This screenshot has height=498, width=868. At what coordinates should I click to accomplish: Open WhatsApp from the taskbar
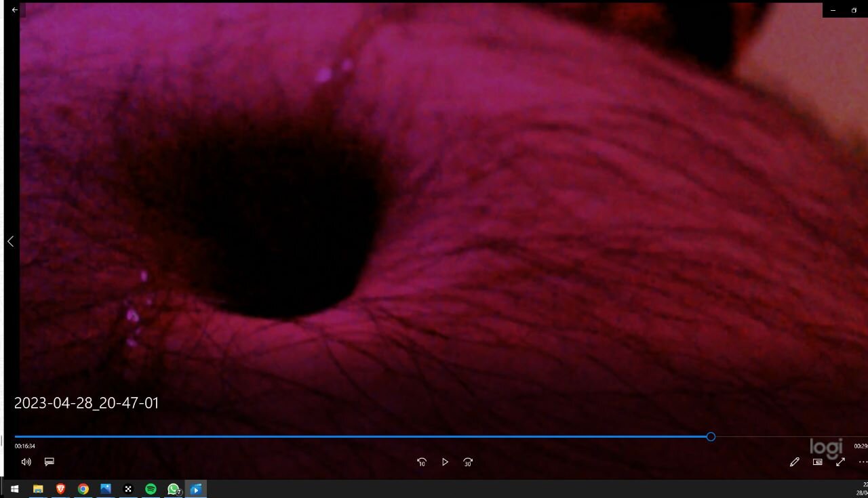[174, 489]
